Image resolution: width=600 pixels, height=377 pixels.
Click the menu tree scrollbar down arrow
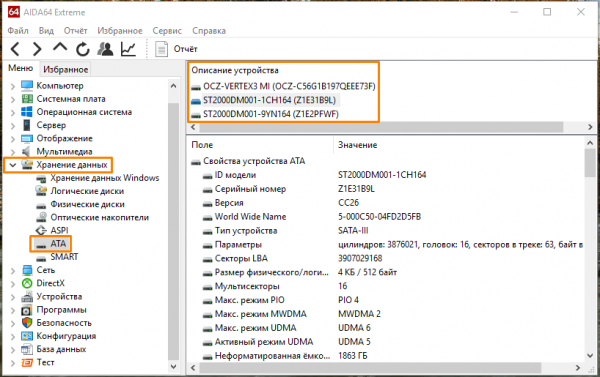coord(173,366)
